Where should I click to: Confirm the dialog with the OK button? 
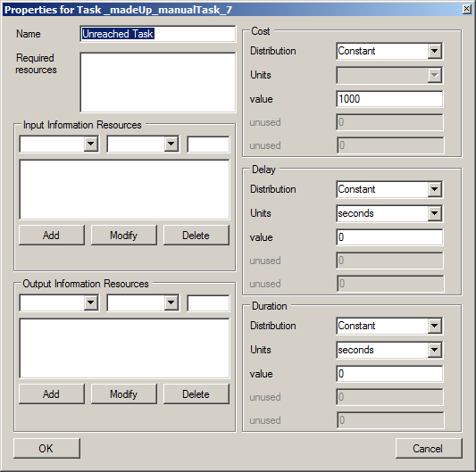46,448
